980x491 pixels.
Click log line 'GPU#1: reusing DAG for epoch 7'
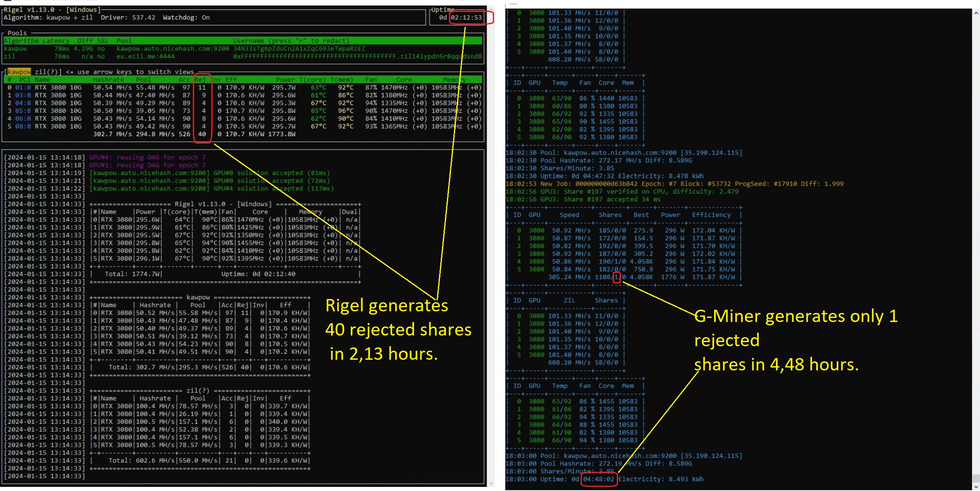(147, 165)
